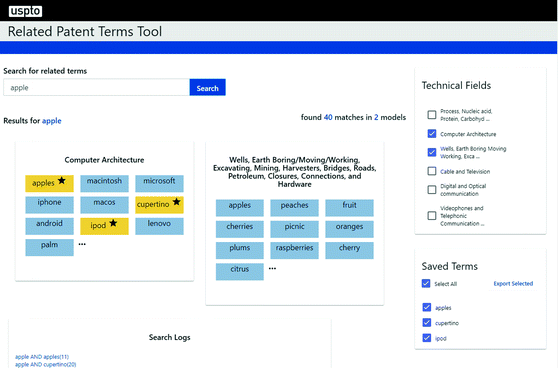The image size is (558, 368).
Task: Select the picnic term tile
Action: point(295,229)
